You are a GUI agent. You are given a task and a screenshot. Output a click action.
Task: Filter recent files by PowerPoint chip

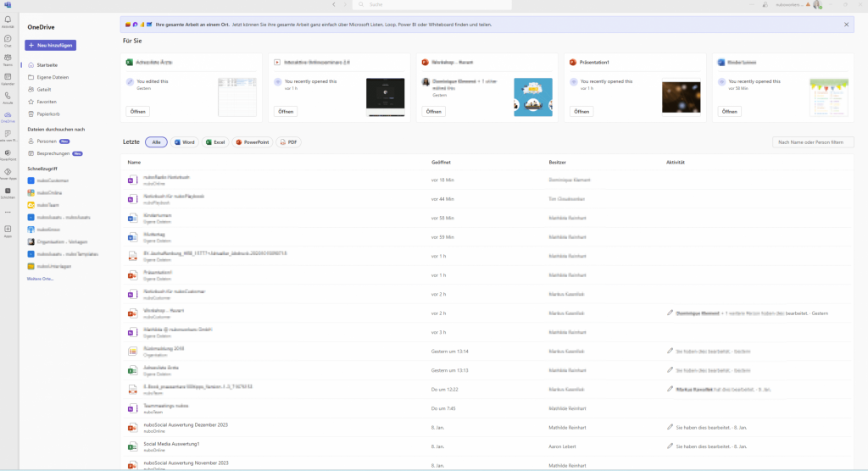coord(253,142)
